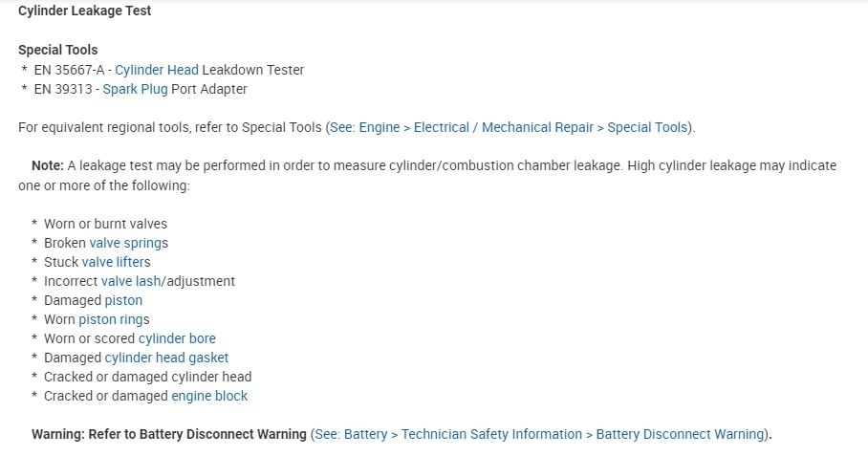Click 'Cracked or damaged cylinder head' bullet text
Image resolution: width=868 pixels, height=456 pixels.
tap(147, 377)
